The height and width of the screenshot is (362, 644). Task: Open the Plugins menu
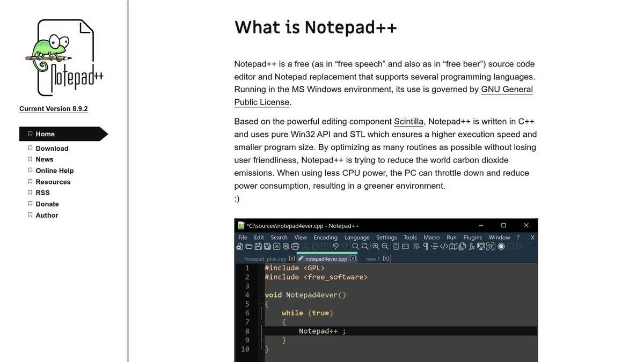click(472, 237)
